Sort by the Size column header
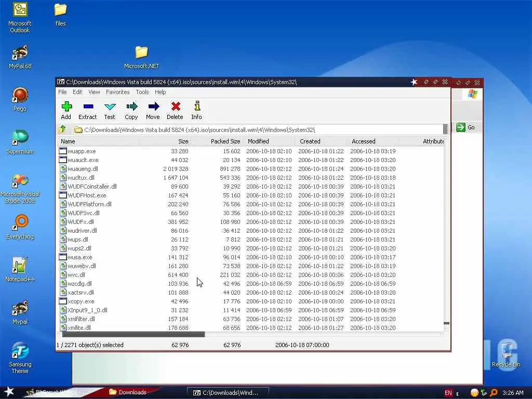Screen dimensions: 532x399 pyautogui.click(x=164, y=141)
